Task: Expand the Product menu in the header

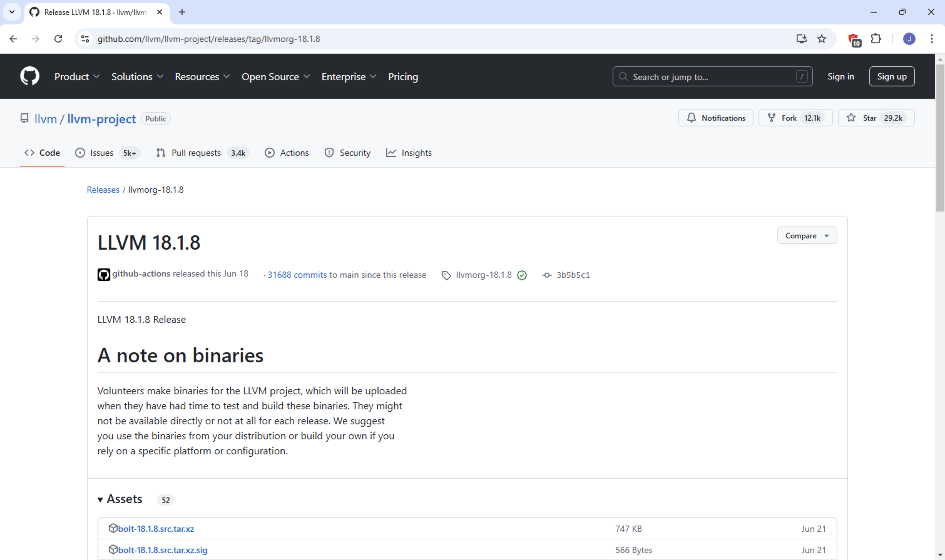Action: pos(77,77)
